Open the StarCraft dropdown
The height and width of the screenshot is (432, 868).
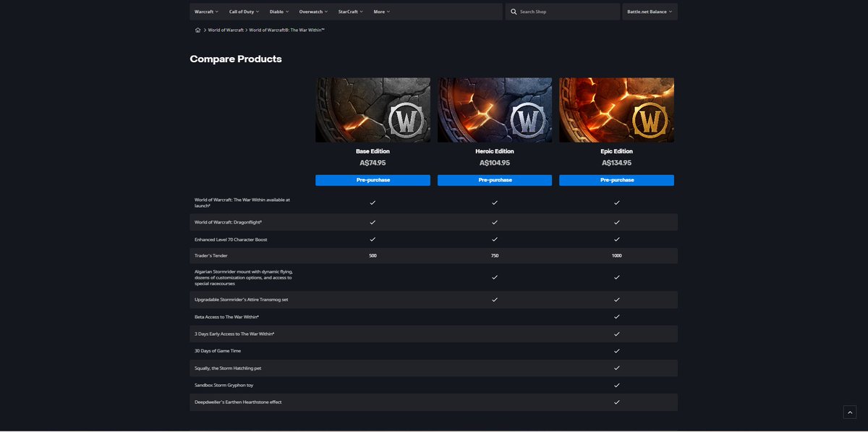(x=351, y=12)
